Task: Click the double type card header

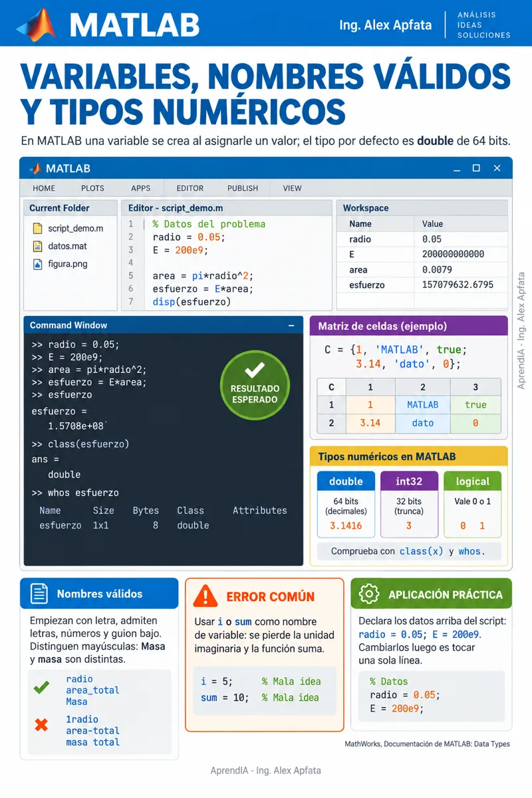Action: (x=346, y=481)
